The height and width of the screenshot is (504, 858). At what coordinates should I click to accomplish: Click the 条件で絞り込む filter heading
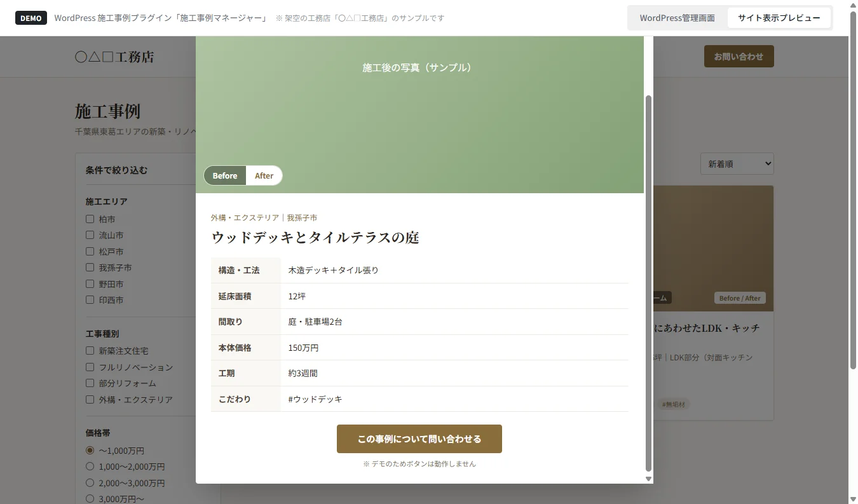point(117,170)
